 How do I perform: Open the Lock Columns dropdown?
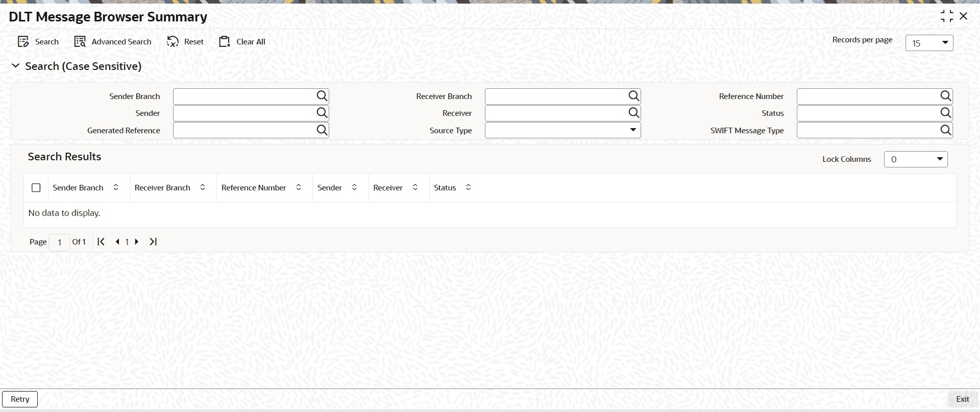point(916,159)
